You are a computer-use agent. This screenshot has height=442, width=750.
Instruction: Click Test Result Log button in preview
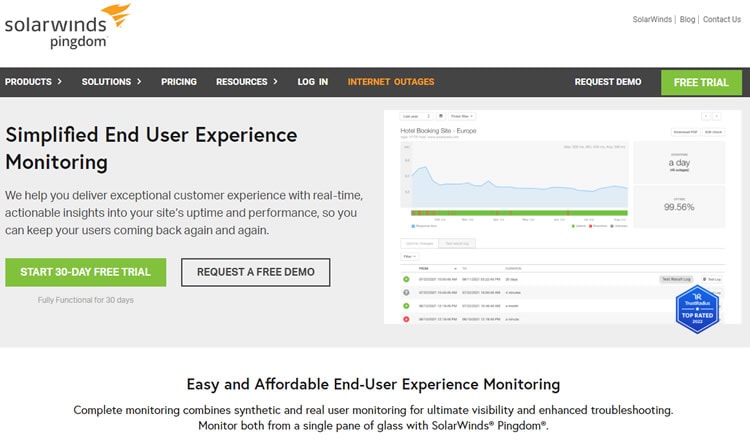[676, 279]
